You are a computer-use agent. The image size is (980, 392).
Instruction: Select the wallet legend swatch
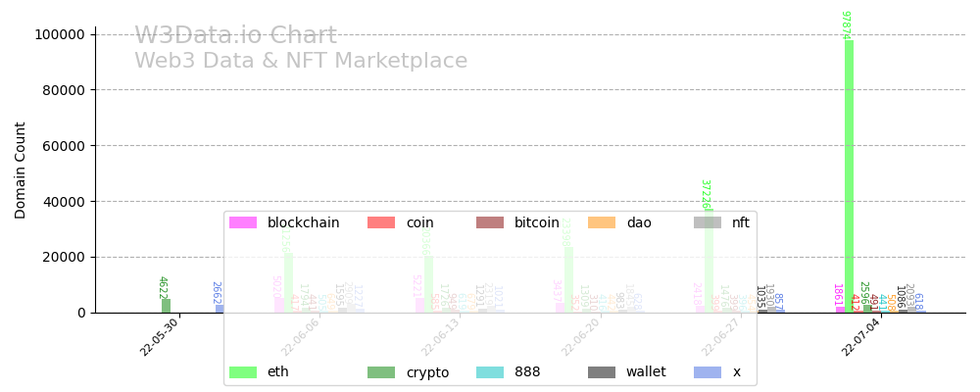601,372
